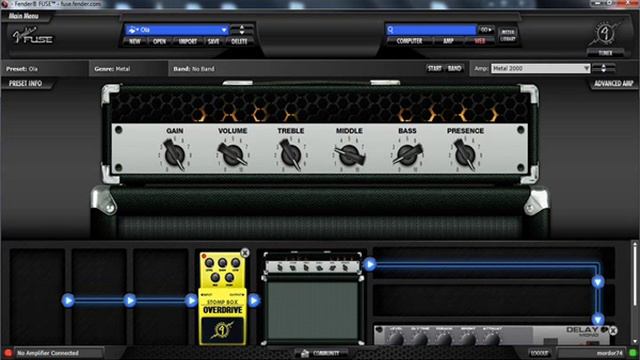
Task: Click the DELETE preset button
Action: (239, 41)
